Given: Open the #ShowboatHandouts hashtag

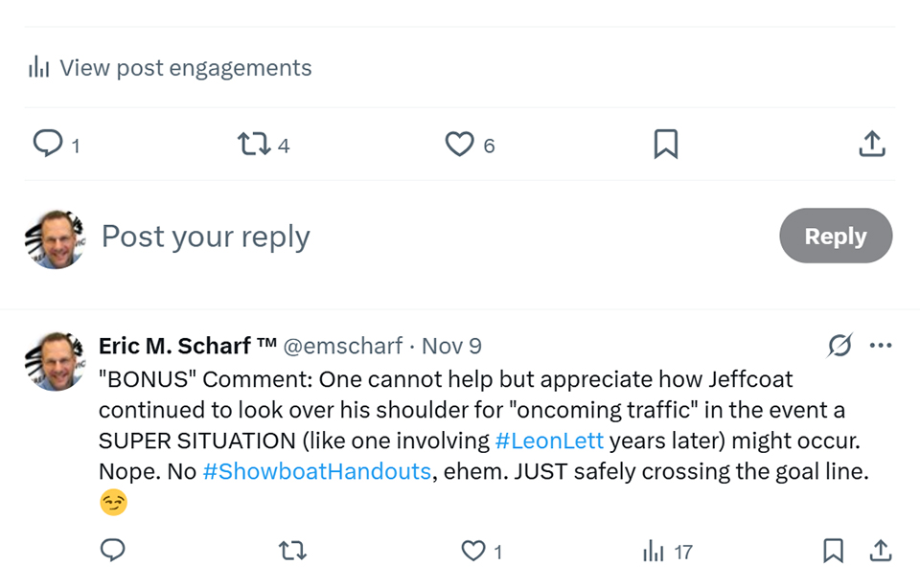Looking at the screenshot, I should (x=316, y=472).
